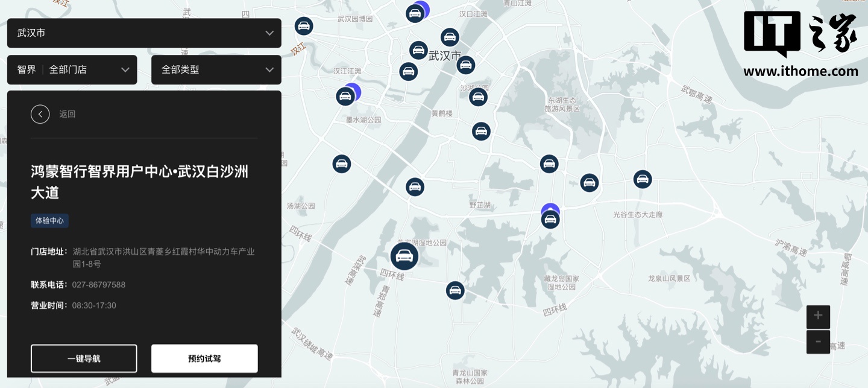Open the 全部类型 type dropdown

(216, 70)
